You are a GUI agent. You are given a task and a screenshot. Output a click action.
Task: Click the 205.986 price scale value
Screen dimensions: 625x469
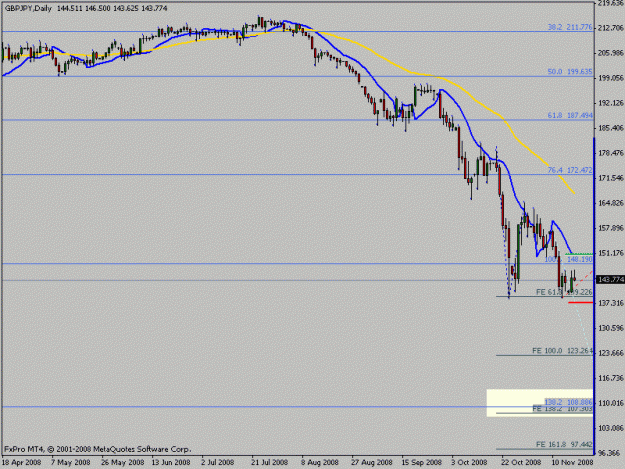pos(611,53)
